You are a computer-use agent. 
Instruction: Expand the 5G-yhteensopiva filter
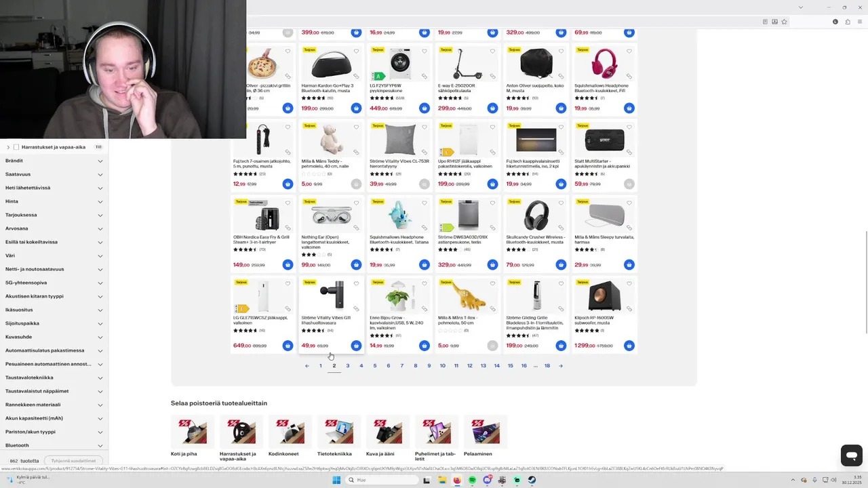coord(54,283)
